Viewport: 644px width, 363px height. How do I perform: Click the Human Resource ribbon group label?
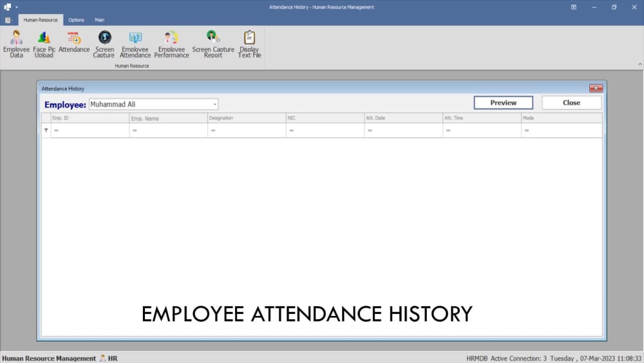(x=132, y=66)
